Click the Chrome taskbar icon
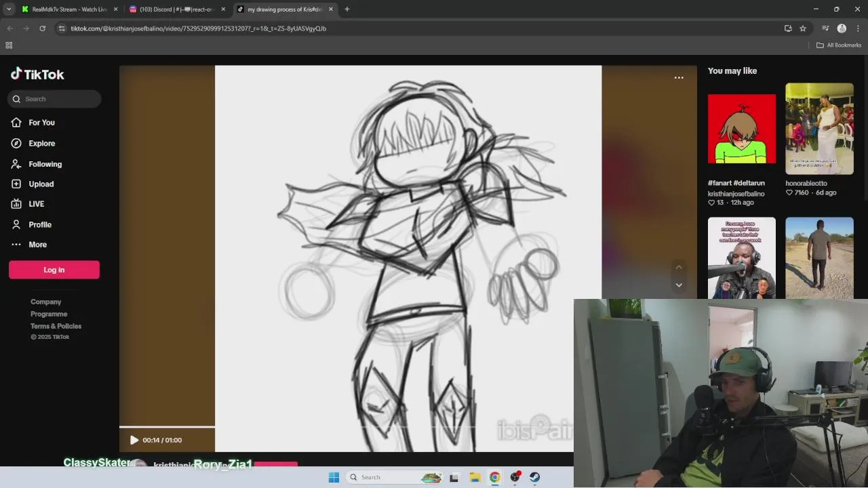Screen dimensions: 868x488 [x=495, y=477]
